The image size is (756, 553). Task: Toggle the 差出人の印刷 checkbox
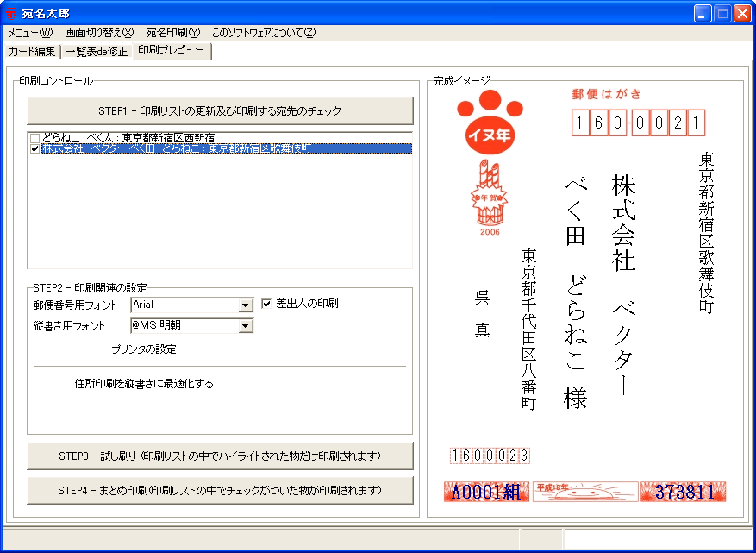tap(266, 304)
